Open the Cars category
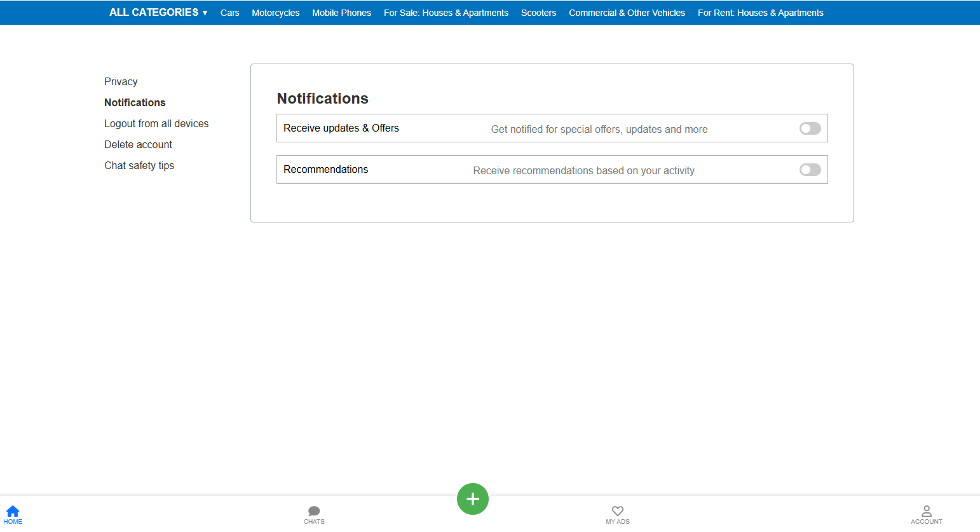980x532 pixels. tap(229, 13)
